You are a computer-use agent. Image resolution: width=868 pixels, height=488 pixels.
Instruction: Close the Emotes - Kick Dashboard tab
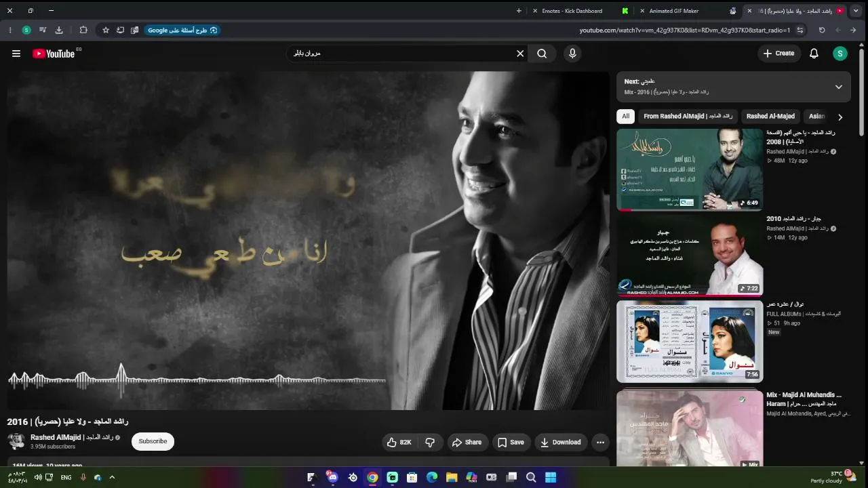pyautogui.click(x=535, y=11)
